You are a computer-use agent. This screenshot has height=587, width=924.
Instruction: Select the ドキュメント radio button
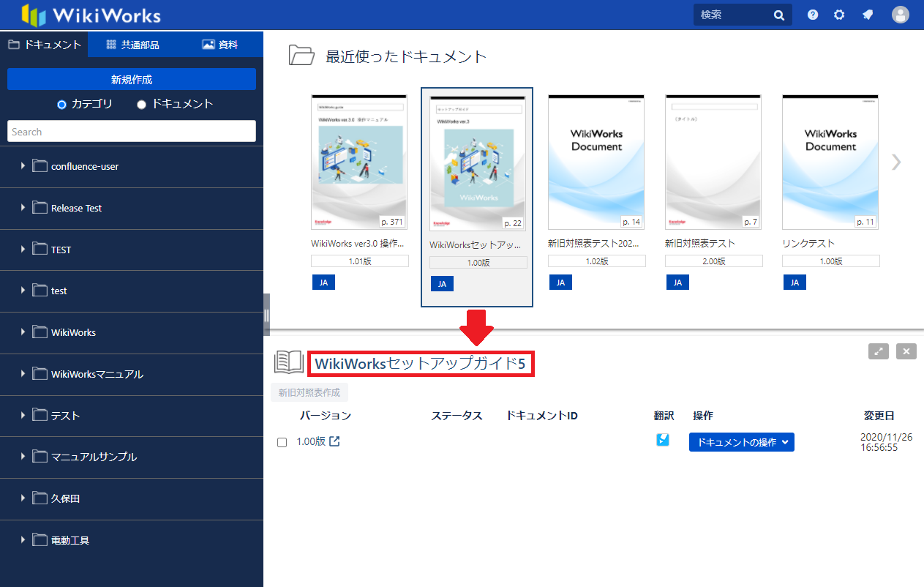tap(142, 104)
